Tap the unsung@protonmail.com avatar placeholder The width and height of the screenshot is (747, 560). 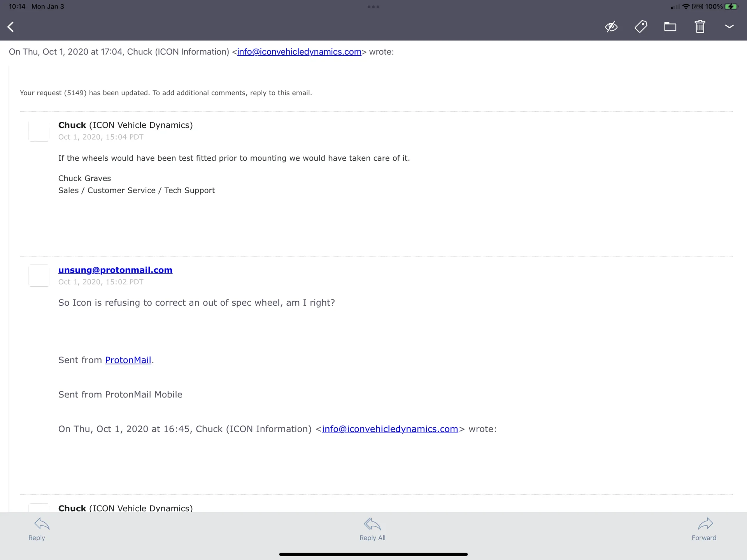click(39, 275)
